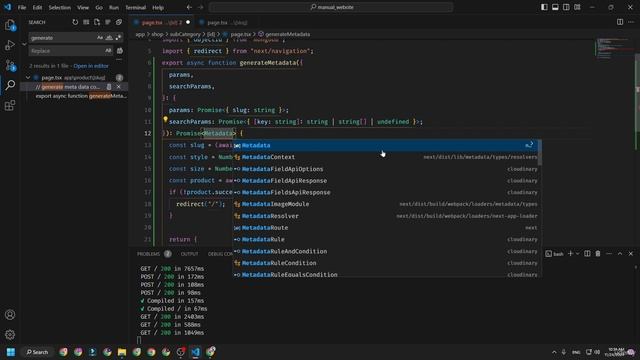
Task: Open the Help menu
Action: [158, 7]
